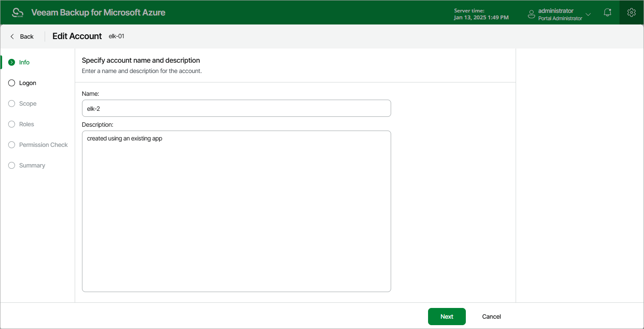Screen dimensions: 644x329
Task: Go to the Logon wizard step
Action: 27,83
